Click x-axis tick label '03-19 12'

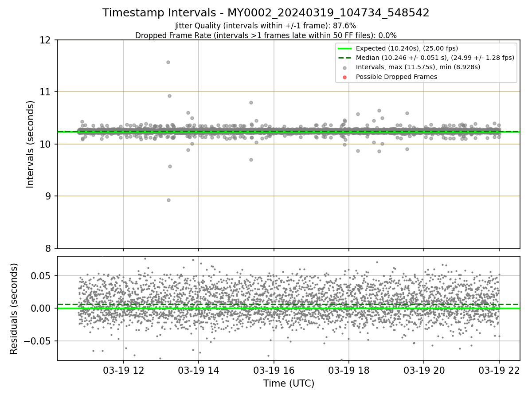click(123, 370)
